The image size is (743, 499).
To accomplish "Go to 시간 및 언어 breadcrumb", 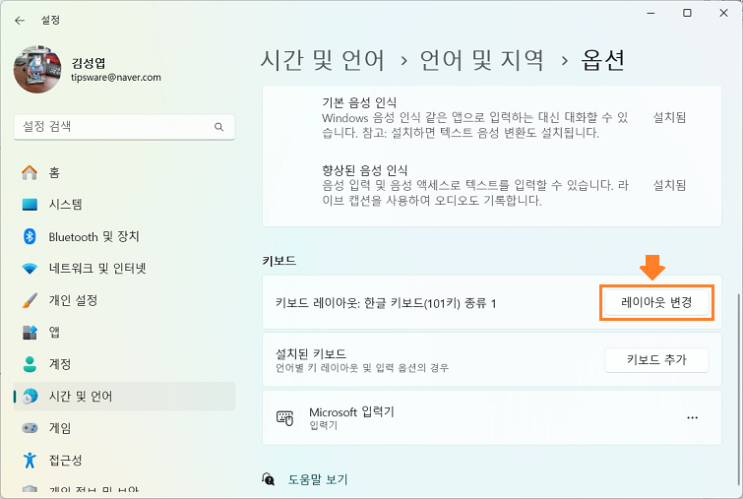I will tap(322, 61).
